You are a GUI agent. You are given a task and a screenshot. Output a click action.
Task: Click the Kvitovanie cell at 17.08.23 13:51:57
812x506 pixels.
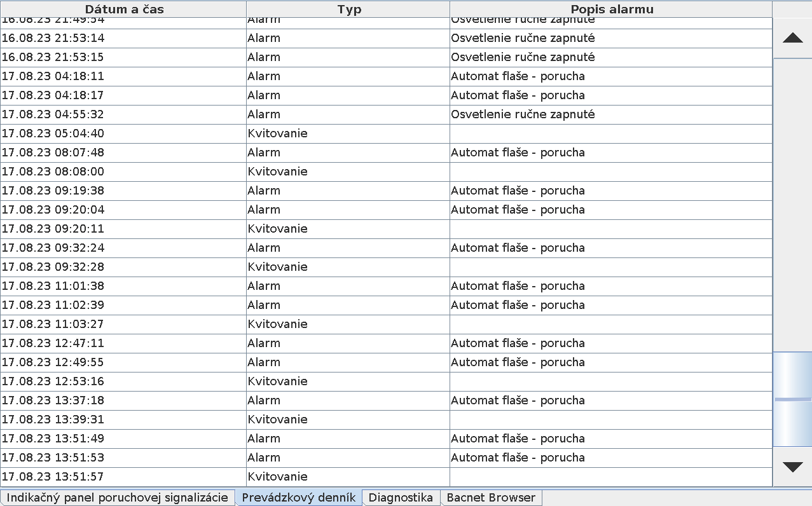click(277, 477)
